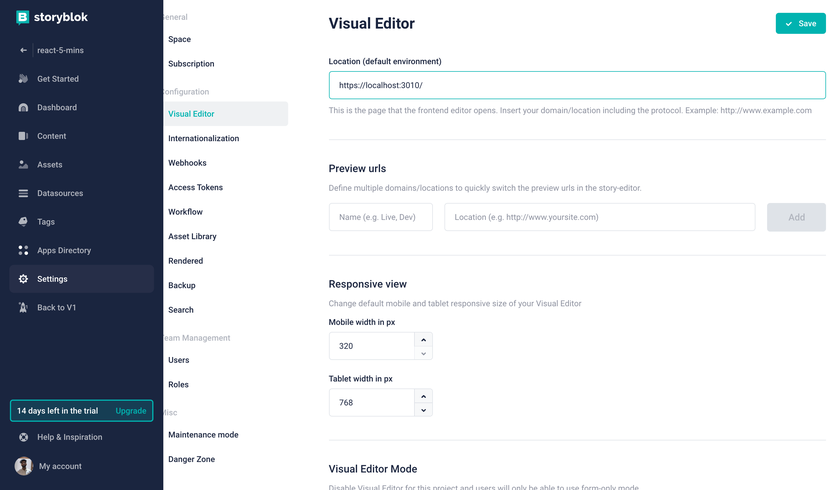Open Backup settings
This screenshot has width=840, height=490.
coord(182,285)
